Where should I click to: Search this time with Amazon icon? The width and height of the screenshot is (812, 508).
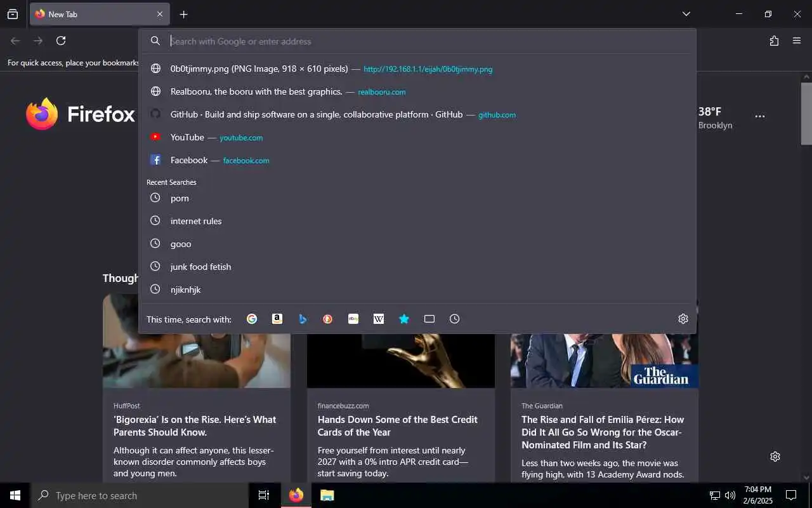[x=277, y=319]
